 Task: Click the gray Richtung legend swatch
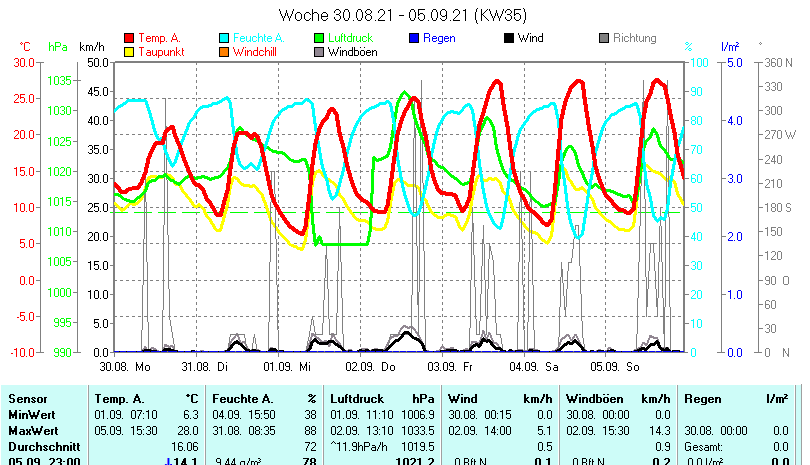604,39
